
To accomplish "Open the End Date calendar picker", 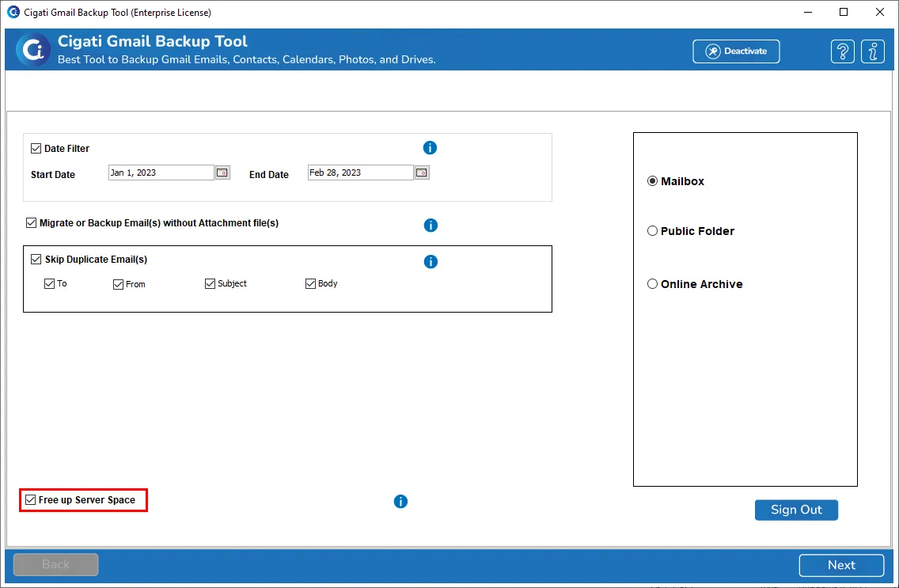I will (422, 173).
